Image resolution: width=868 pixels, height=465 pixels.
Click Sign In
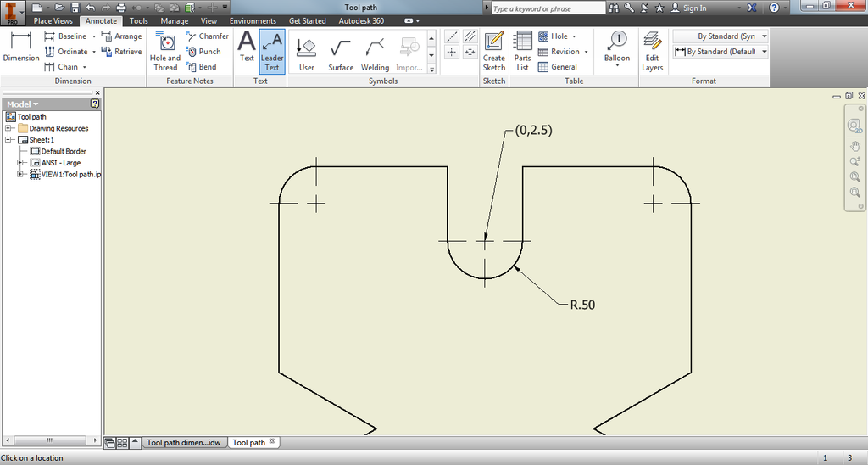pos(688,8)
